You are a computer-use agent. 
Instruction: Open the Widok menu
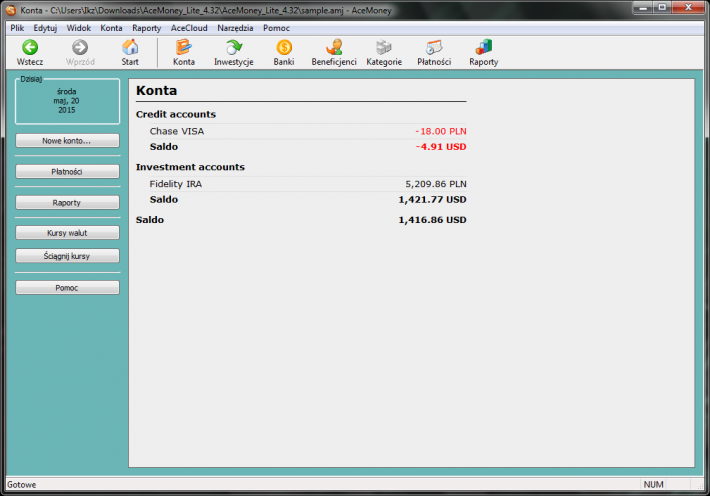pyautogui.click(x=79, y=28)
